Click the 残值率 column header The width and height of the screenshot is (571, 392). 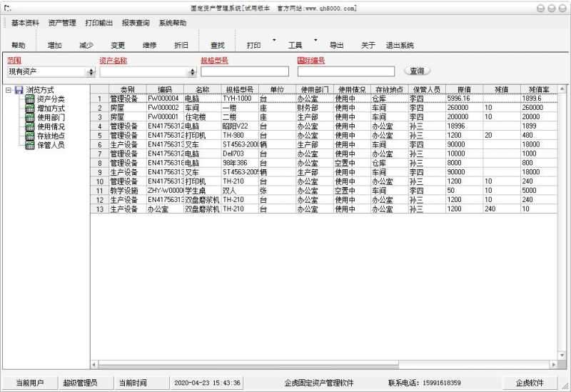[x=539, y=89]
